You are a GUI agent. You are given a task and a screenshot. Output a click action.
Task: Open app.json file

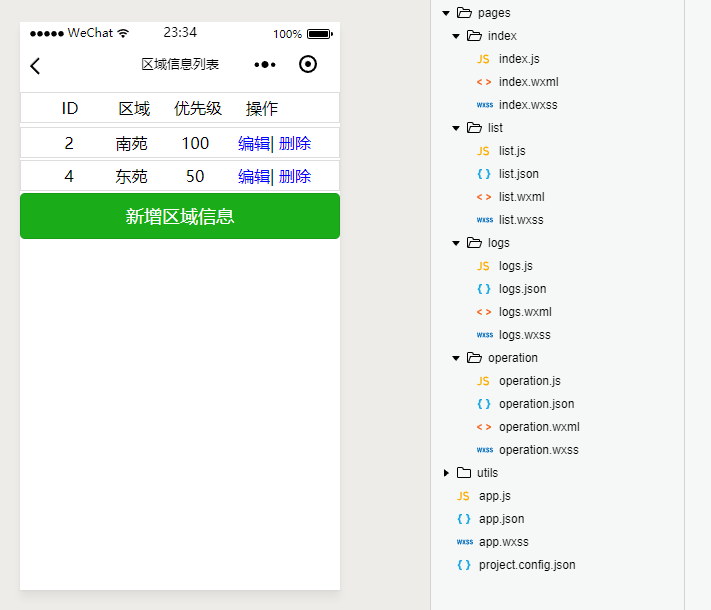pyautogui.click(x=502, y=519)
